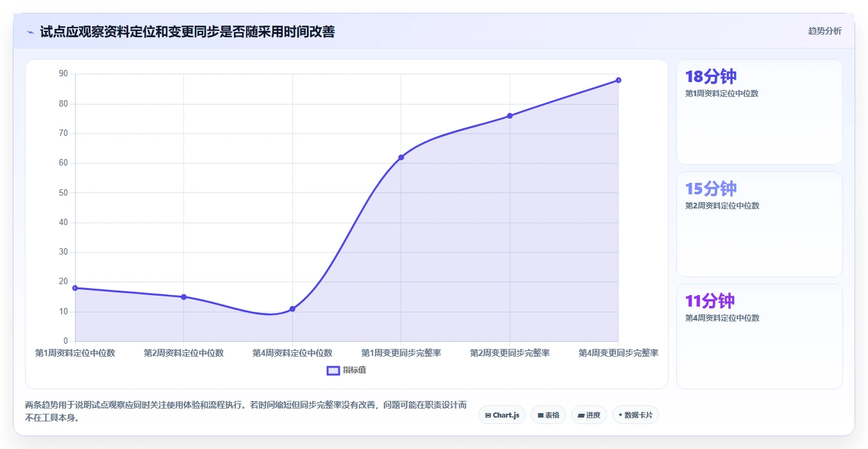
Task: Click the trend icon beside the title
Action: point(30,31)
